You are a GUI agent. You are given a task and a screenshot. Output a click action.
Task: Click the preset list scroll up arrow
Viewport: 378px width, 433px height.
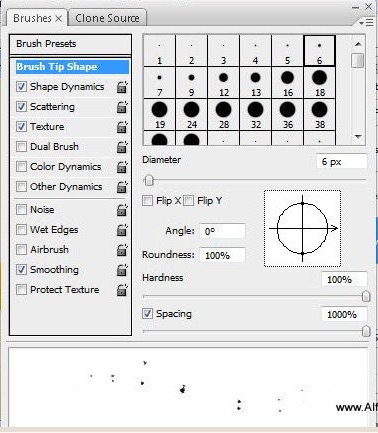358,44
